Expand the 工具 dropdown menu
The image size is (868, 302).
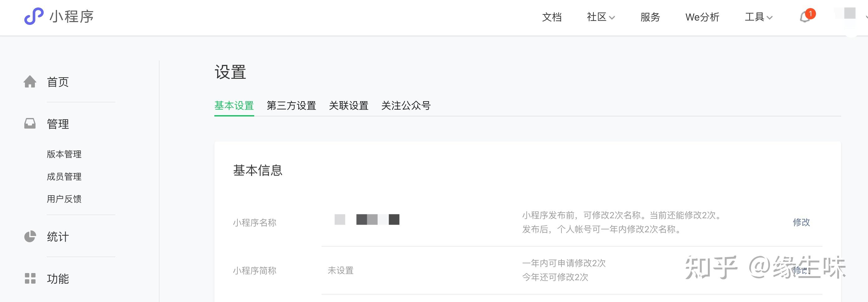tap(758, 17)
